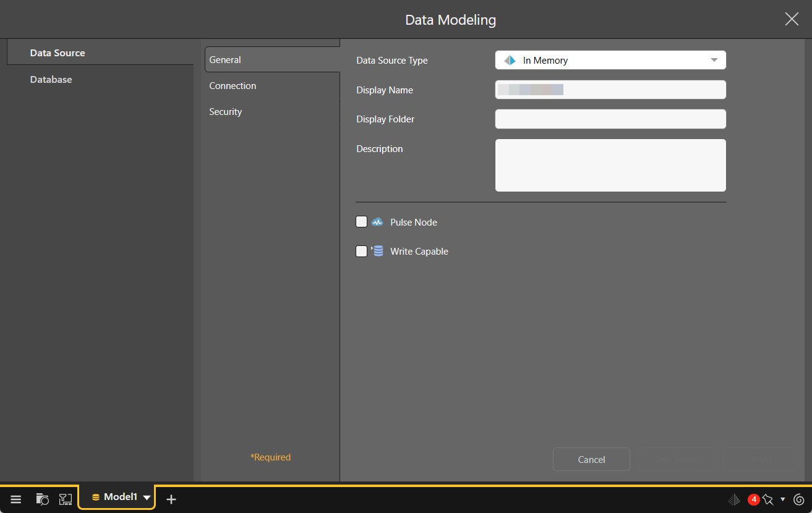Add a new tab with plus icon
Viewport: 812px width, 513px height.
(x=171, y=499)
